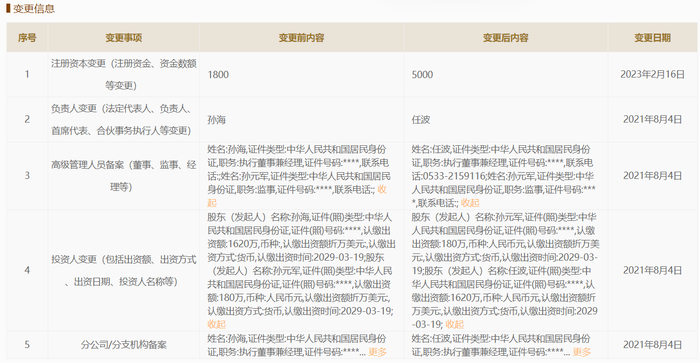This screenshot has height=363, width=700.
Task: Select the row 4 date 2021年8月4日
Action: [x=652, y=271]
